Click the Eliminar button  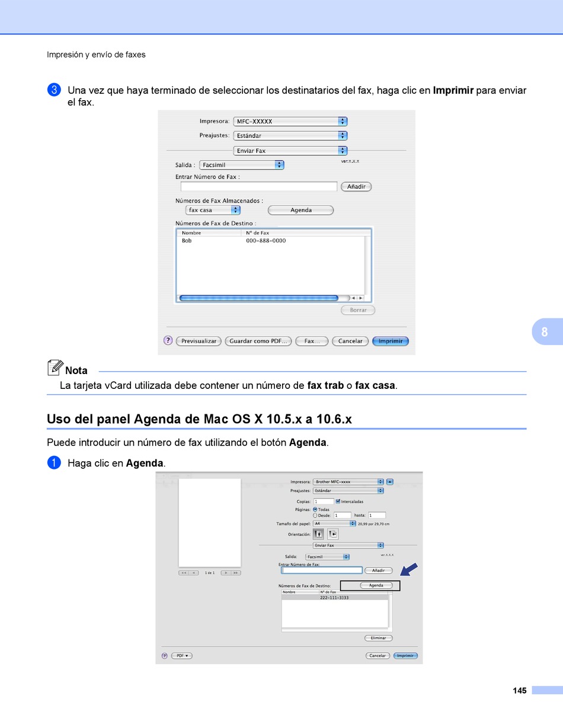[378, 638]
